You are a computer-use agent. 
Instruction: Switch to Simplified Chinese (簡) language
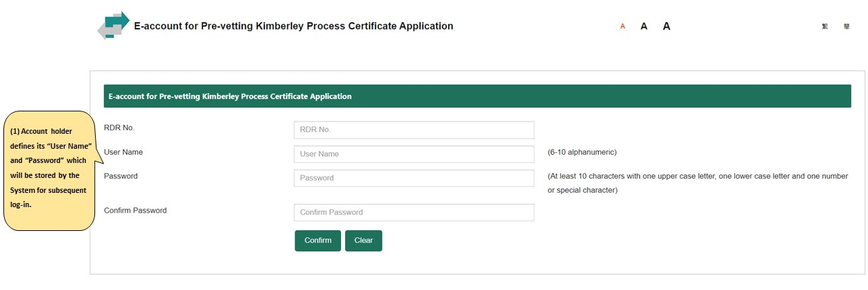click(x=846, y=26)
